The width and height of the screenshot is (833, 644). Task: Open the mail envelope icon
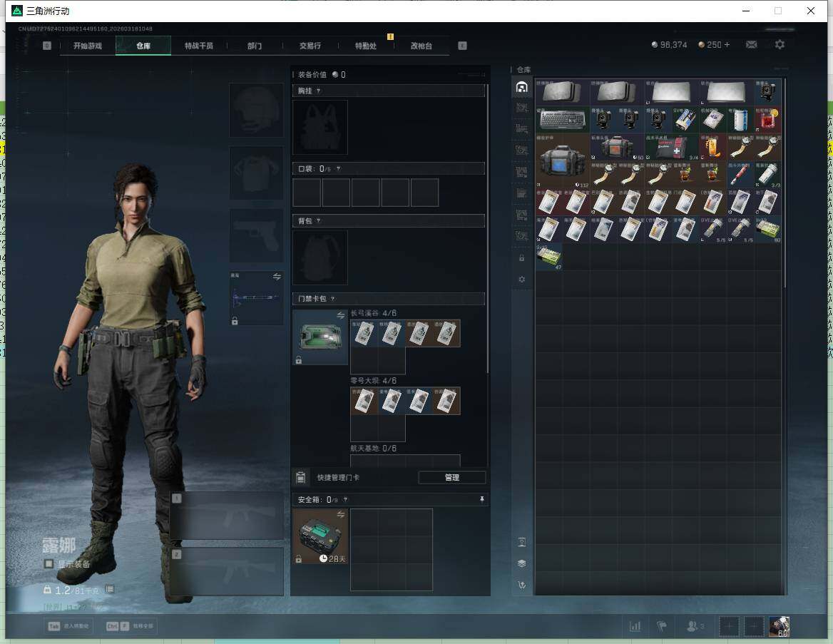coord(751,45)
